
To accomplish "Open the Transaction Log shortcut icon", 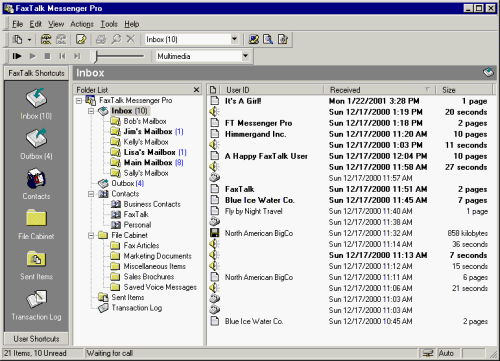I will coord(36,299).
